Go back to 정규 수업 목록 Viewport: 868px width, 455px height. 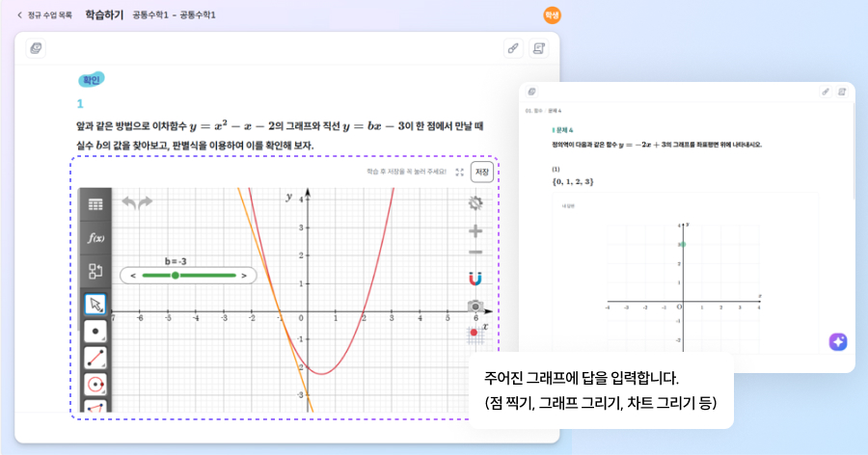click(44, 15)
